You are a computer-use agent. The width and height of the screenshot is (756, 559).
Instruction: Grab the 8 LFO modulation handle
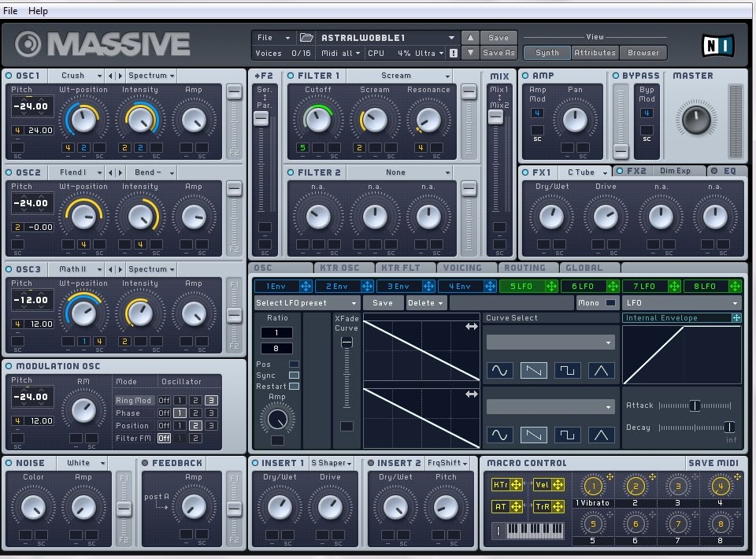click(735, 287)
